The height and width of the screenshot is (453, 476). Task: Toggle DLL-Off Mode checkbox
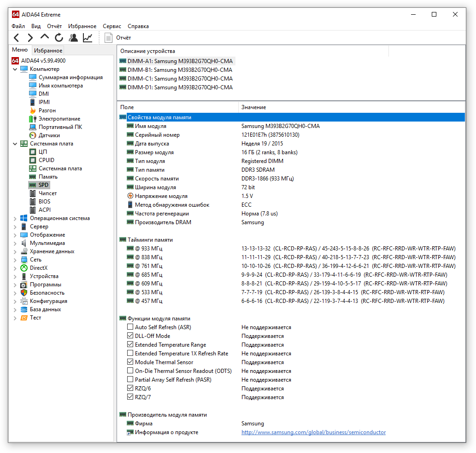click(130, 336)
